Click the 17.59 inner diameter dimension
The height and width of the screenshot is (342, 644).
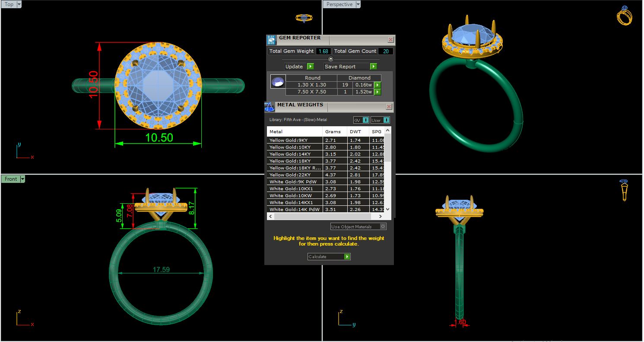pyautogui.click(x=161, y=269)
